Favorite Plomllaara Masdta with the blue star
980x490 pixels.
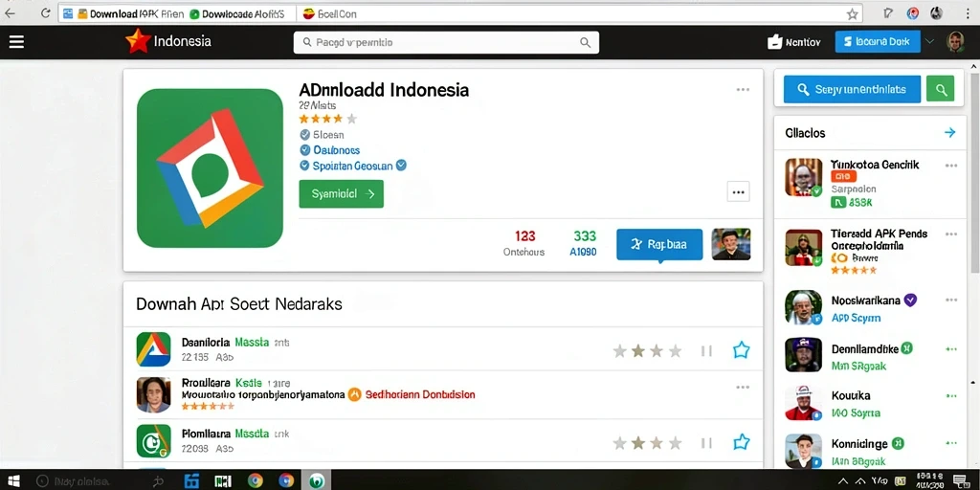(741, 442)
